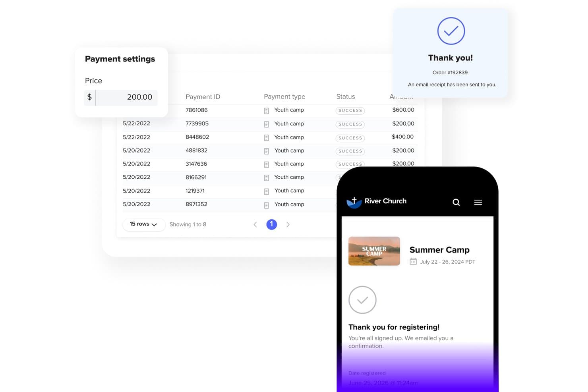
Task: Sort by Status column header
Action: click(346, 97)
